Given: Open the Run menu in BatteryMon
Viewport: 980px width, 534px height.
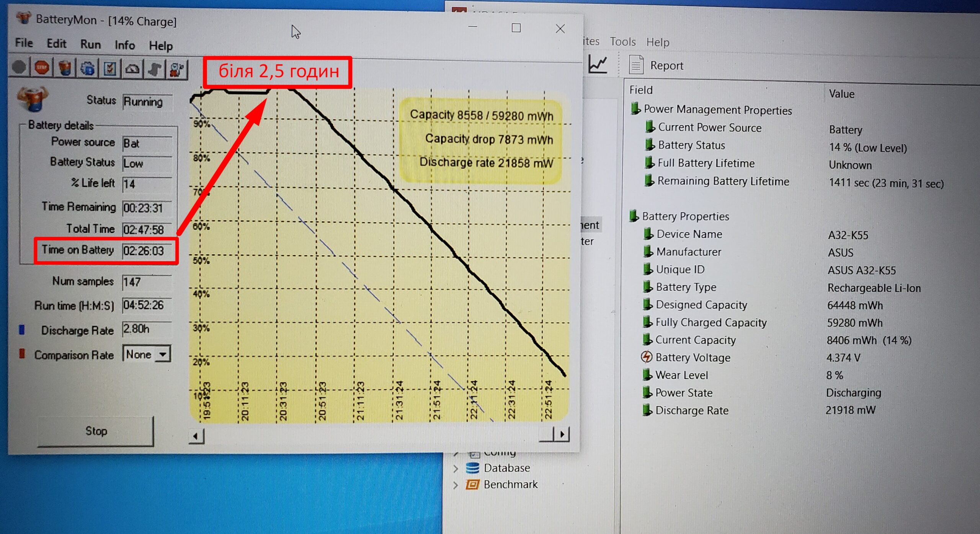Looking at the screenshot, I should (x=90, y=44).
